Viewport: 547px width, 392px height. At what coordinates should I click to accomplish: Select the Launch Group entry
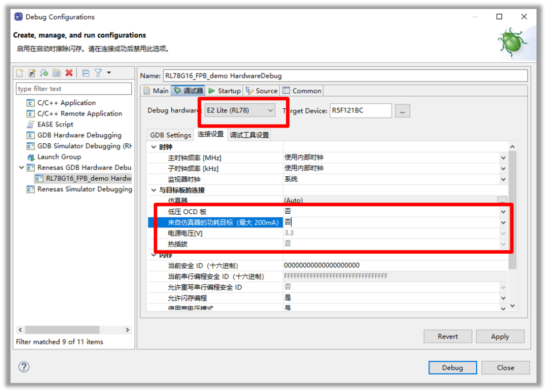[x=59, y=157]
